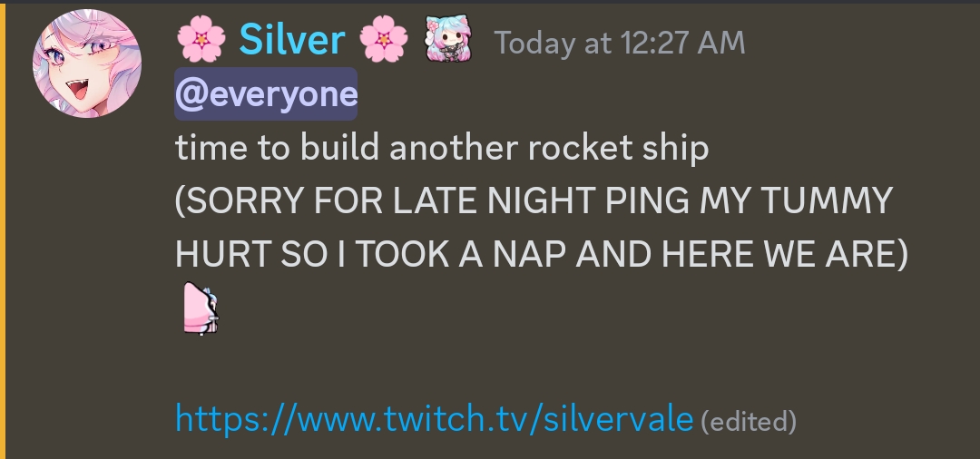Open Silver's profile avatar picture
This screenshot has width=980, height=459.
87,63
